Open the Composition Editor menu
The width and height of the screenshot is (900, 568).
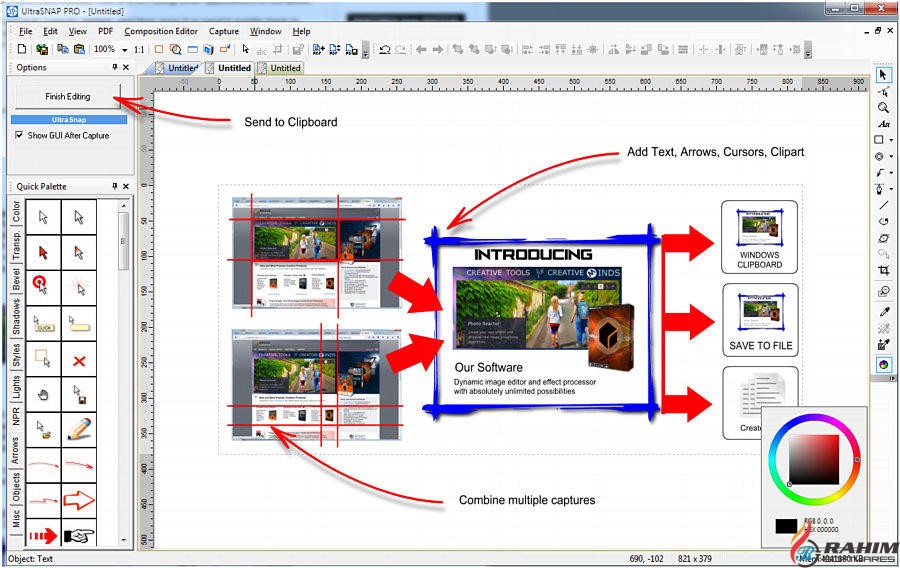click(x=161, y=31)
